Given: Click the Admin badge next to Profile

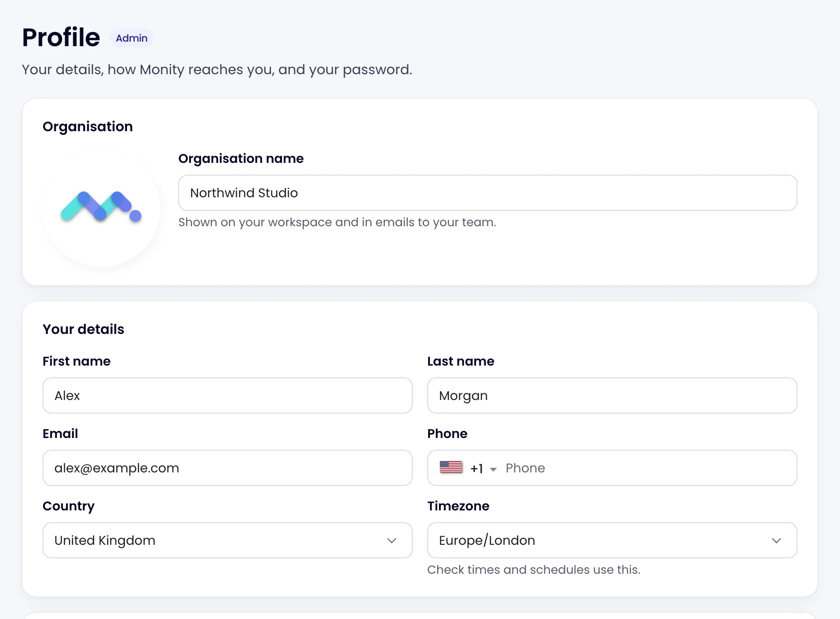Looking at the screenshot, I should tap(132, 38).
